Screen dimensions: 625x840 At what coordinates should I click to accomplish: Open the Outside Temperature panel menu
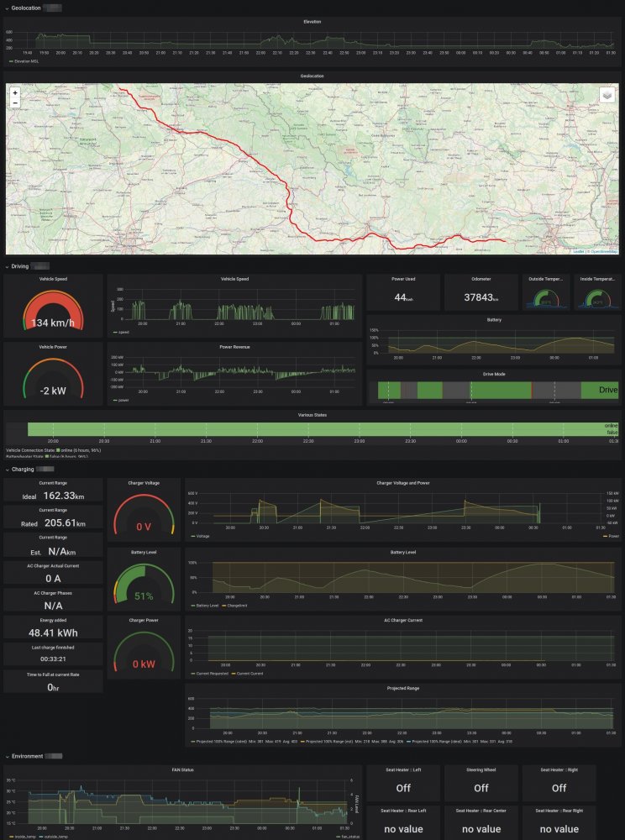(546, 279)
